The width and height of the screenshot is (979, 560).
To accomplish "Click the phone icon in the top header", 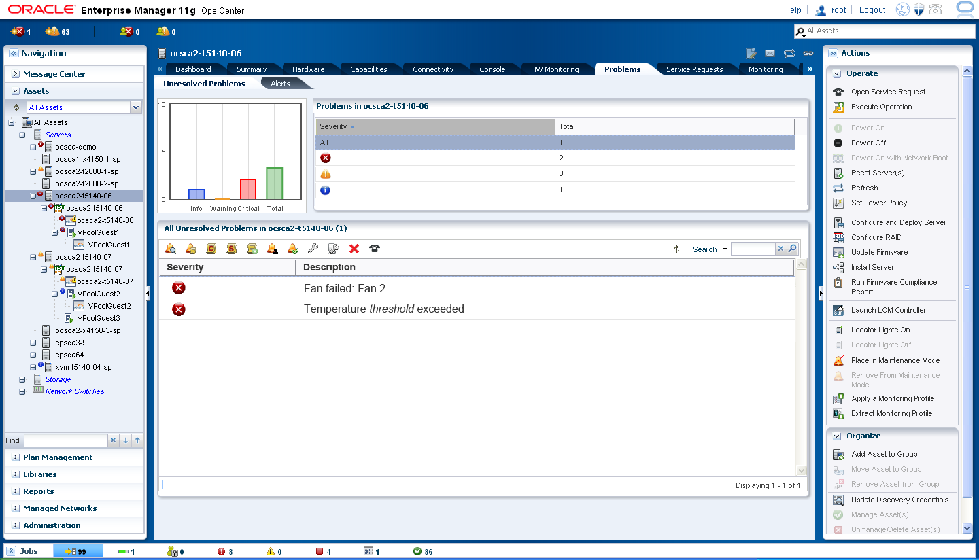I will tap(935, 10).
